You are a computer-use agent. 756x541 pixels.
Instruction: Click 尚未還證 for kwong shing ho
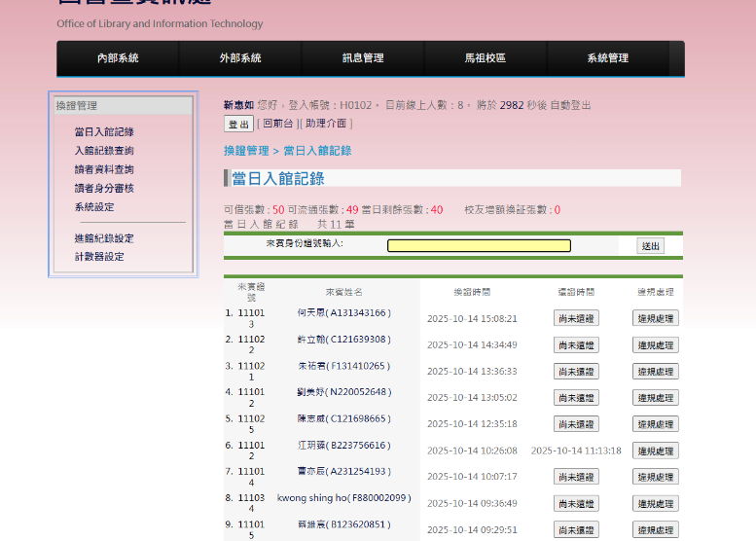(576, 503)
